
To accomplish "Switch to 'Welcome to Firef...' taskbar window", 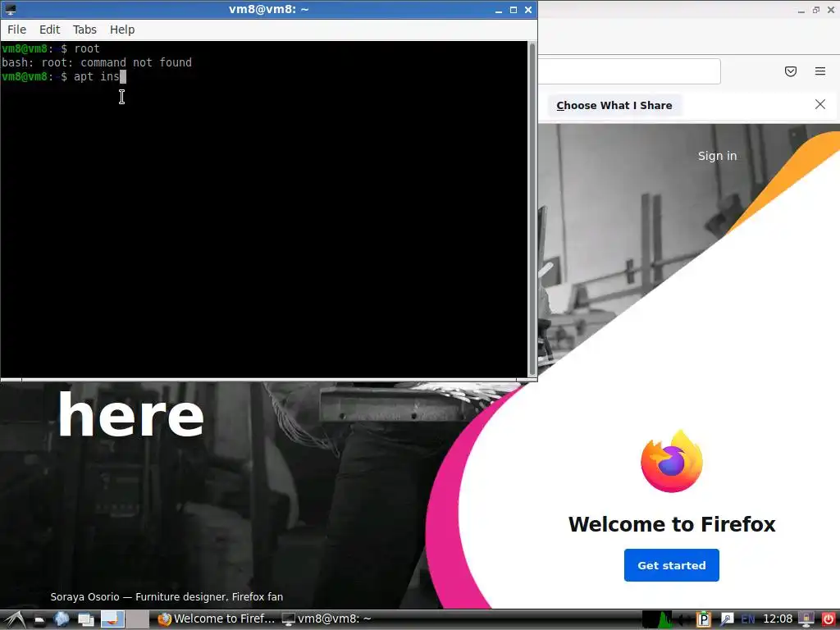I will click(216, 619).
